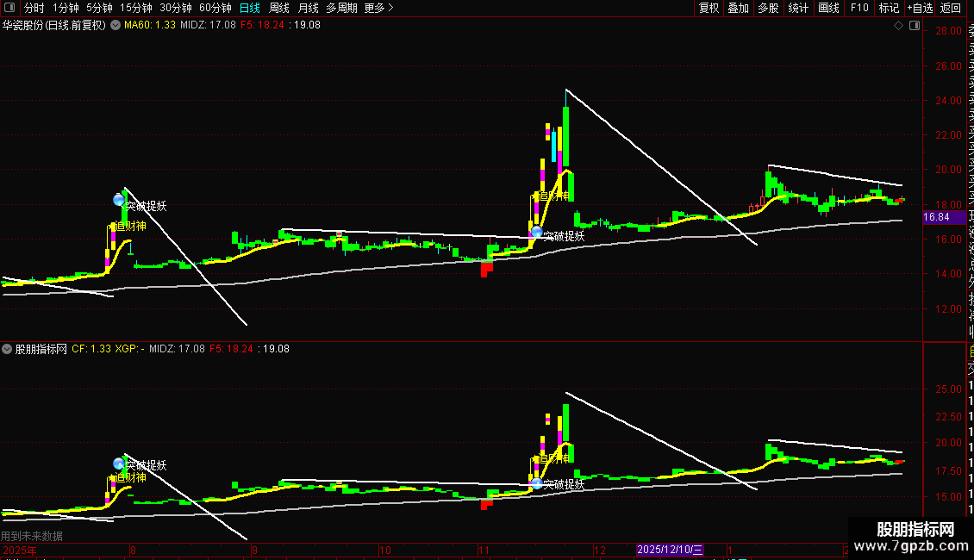
Task: Click the diamond icon above the price axis
Action: click(x=898, y=26)
